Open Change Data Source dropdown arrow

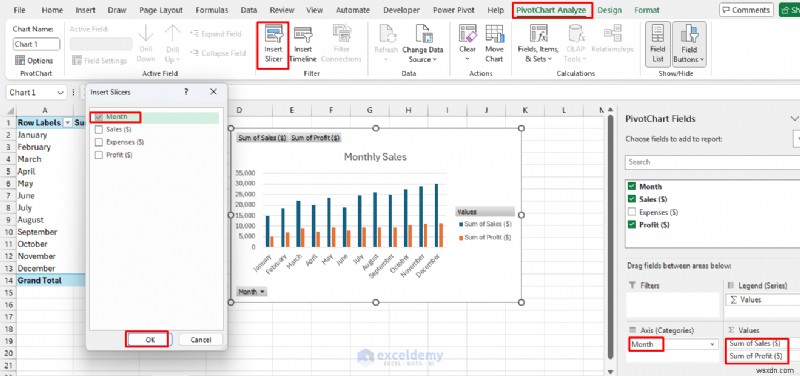435,60
